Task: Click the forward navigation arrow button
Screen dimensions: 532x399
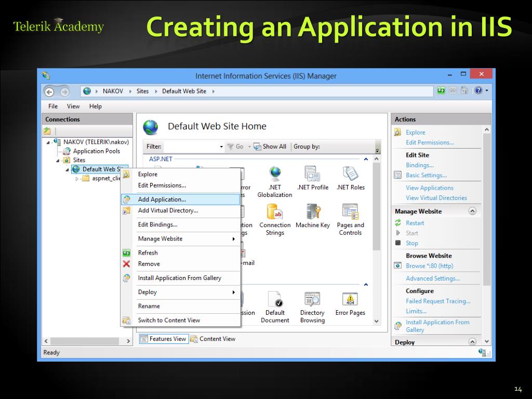Action: [x=64, y=91]
